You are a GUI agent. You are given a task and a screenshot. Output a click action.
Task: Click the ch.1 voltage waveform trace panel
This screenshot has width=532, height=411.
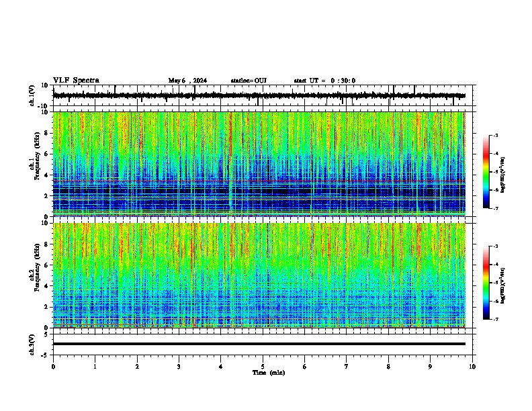click(263, 95)
